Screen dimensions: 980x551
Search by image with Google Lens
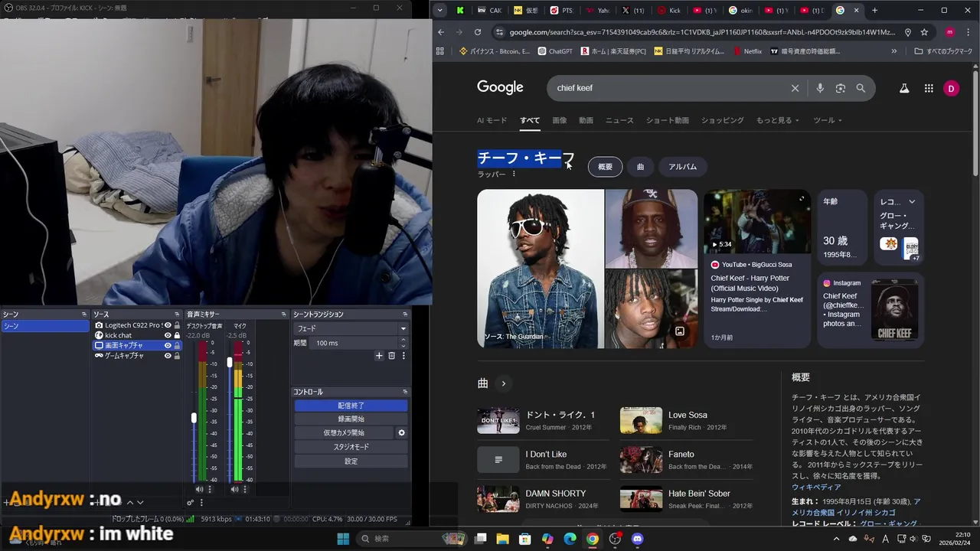841,88
